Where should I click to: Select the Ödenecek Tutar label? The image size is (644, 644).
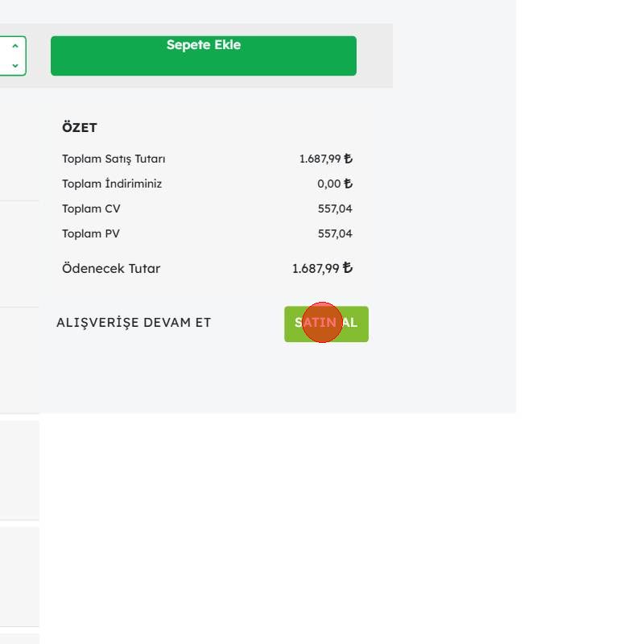[111, 268]
